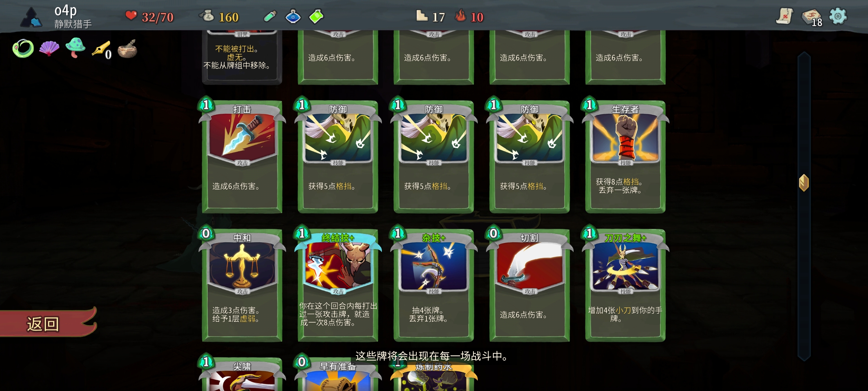Click the golden scrollbar handle
Image resolution: width=868 pixels, height=391 pixels.
[804, 182]
